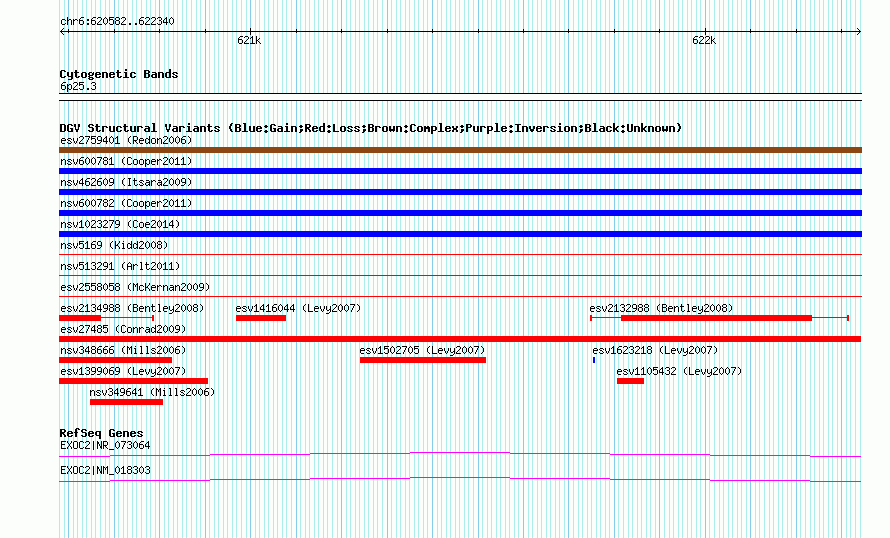Open EXOC2|NR_073064 gene label
This screenshot has width=890, height=538.
point(105,445)
